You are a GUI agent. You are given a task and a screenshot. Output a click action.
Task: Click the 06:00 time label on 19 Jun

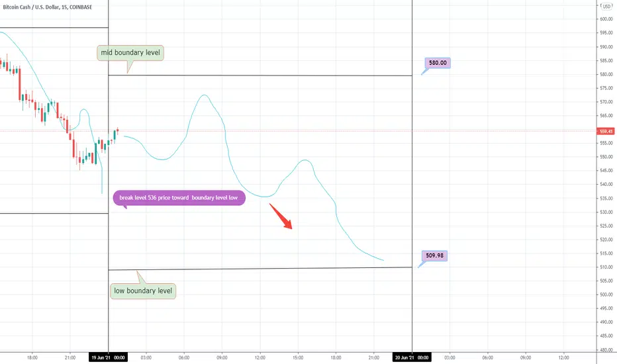(x=184, y=357)
